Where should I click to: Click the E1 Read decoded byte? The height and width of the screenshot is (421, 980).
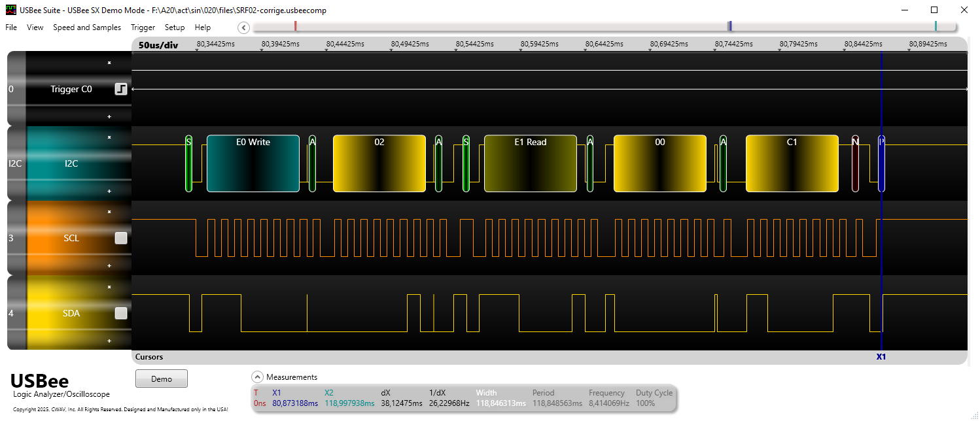pos(530,163)
